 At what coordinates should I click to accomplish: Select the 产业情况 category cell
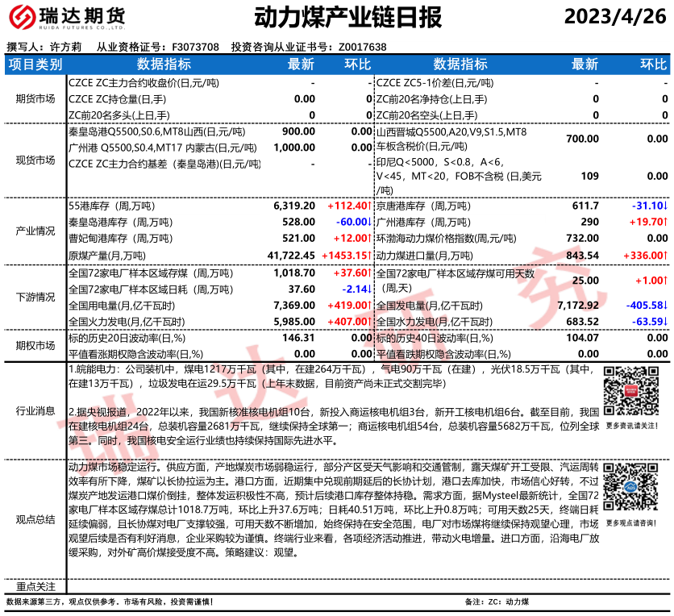35,231
